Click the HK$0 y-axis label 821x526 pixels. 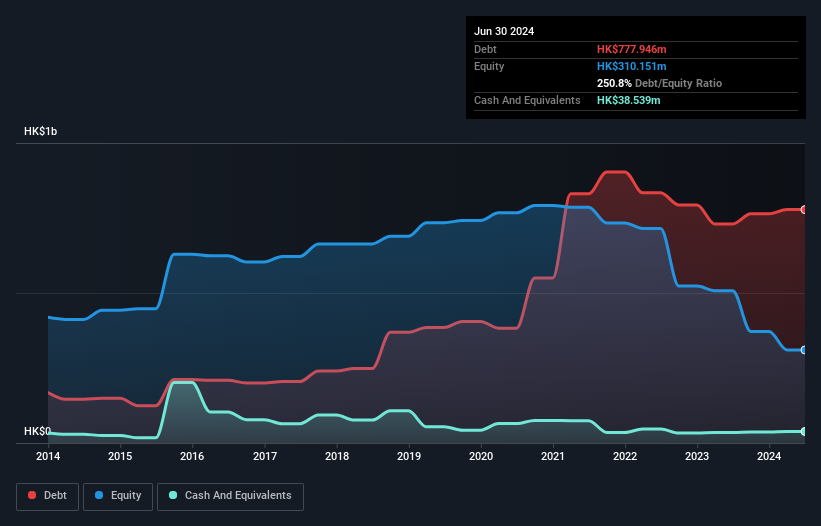(37, 431)
